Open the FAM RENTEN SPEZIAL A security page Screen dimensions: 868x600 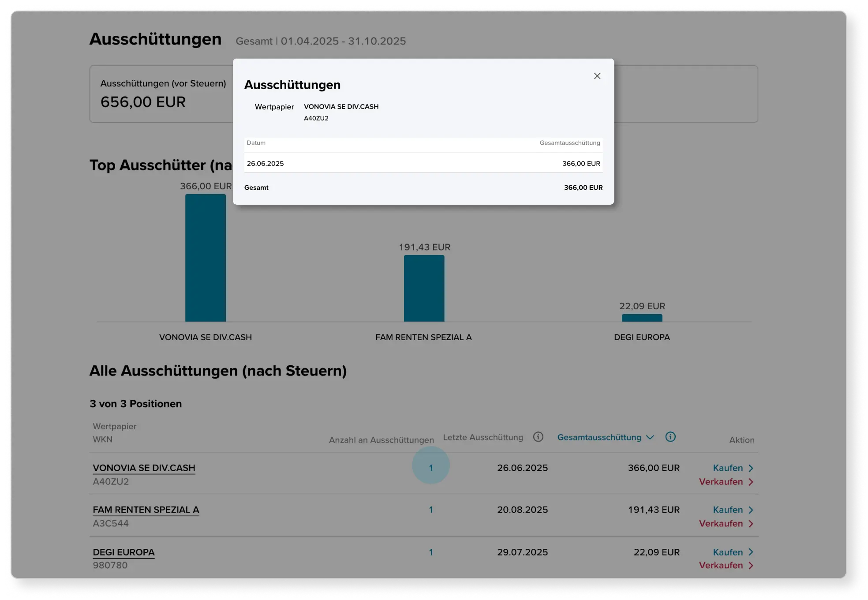(146, 510)
